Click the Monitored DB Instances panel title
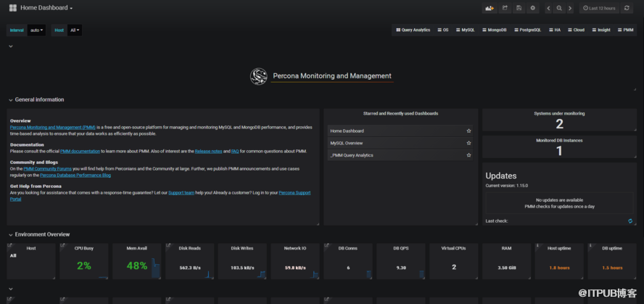 click(559, 141)
